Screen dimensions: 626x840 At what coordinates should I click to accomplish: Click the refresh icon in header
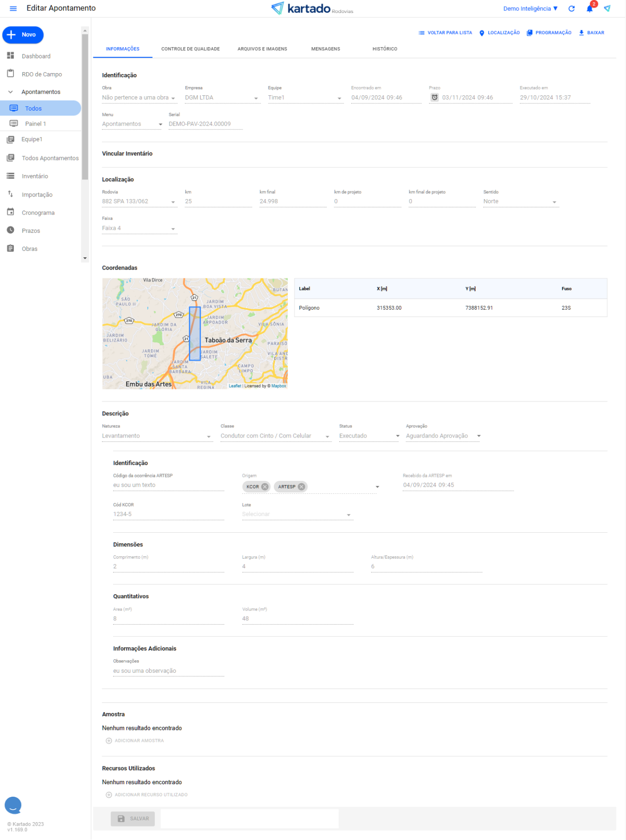571,9
